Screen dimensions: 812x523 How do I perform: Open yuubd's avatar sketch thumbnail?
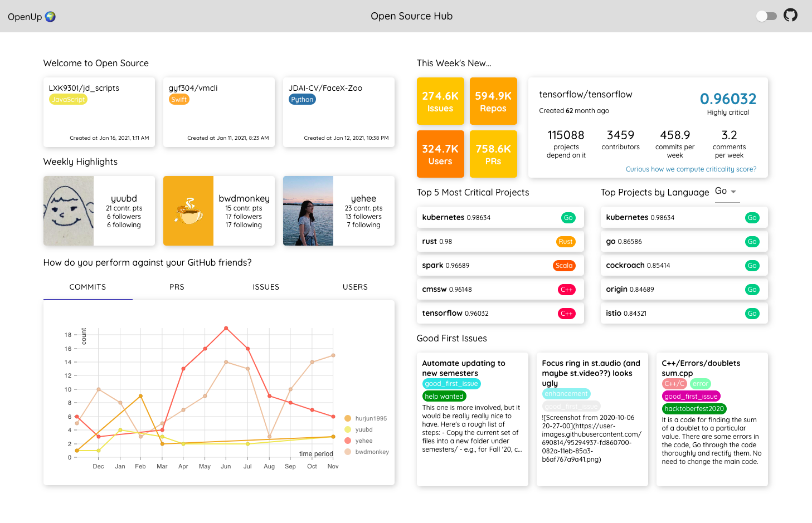click(x=69, y=211)
